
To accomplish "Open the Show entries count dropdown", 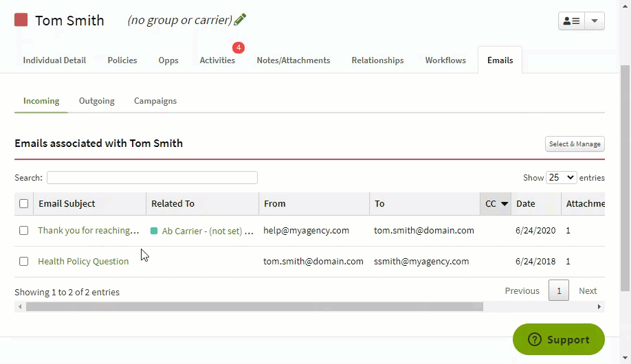I will click(562, 177).
